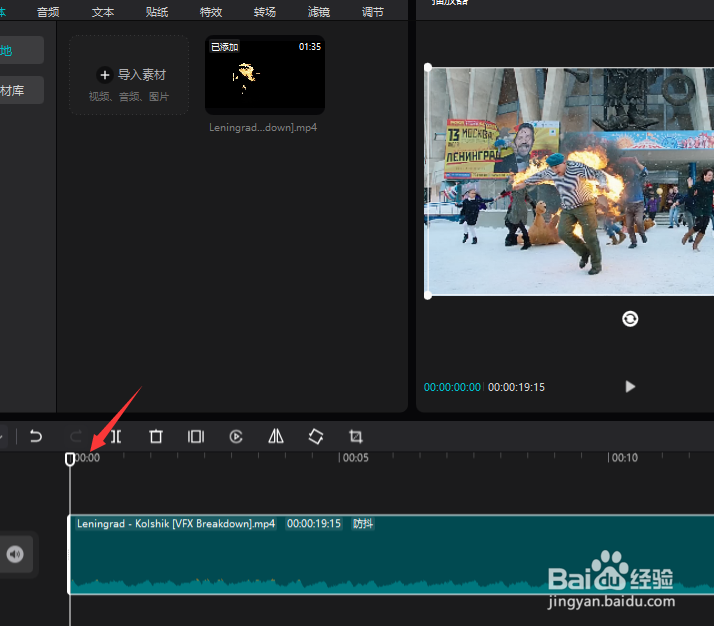Open the 贴纸 tab
The width and height of the screenshot is (714, 626).
coord(157,12)
